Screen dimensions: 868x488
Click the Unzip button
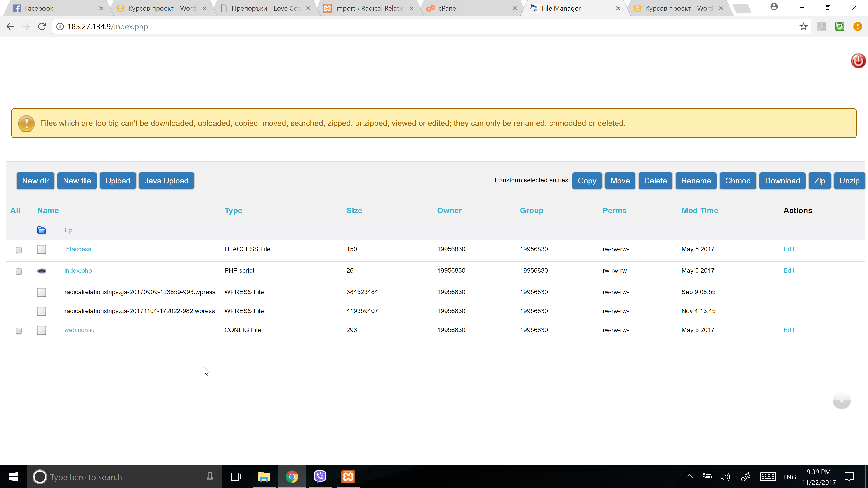point(849,181)
